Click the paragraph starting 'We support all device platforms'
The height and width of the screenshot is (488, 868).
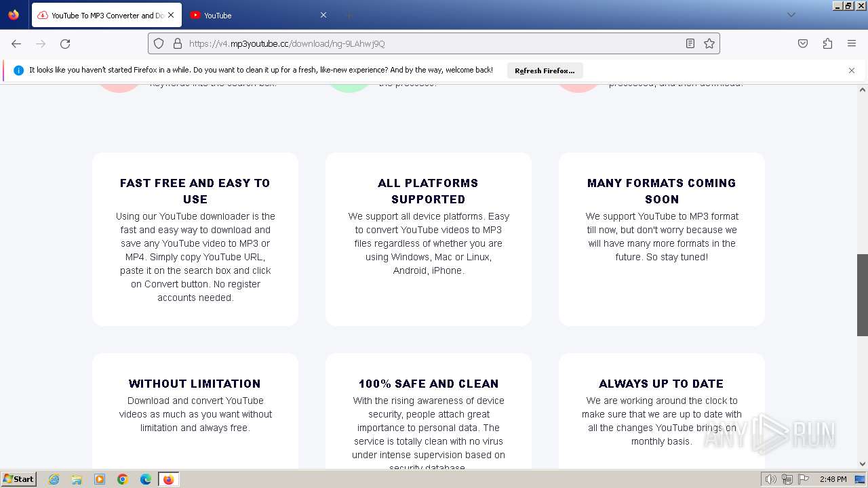click(x=429, y=243)
